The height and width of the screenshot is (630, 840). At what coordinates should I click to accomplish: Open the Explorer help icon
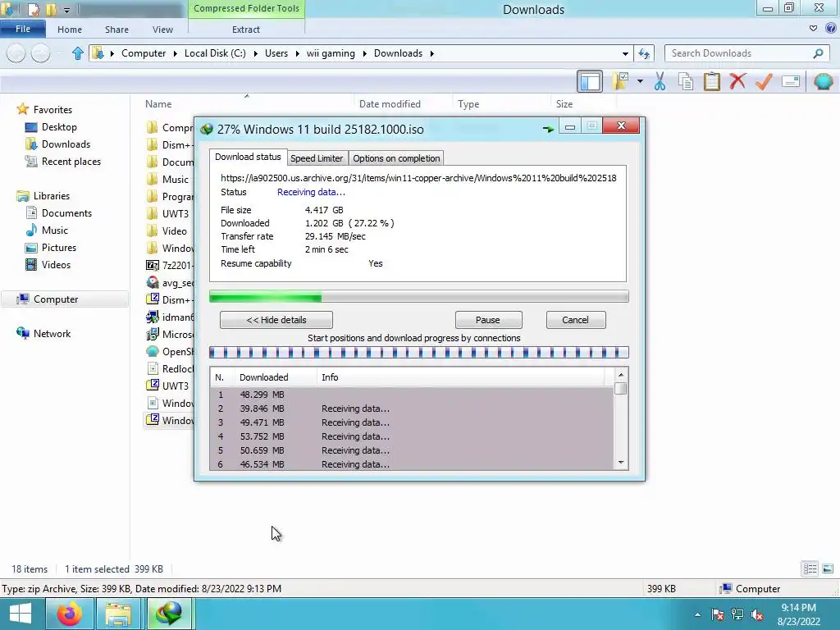pos(831,29)
